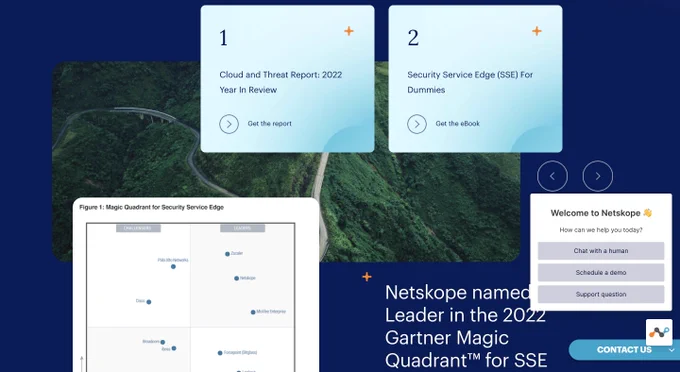Open the Get the report link
Screen dimensions: 680x372
tap(269, 124)
